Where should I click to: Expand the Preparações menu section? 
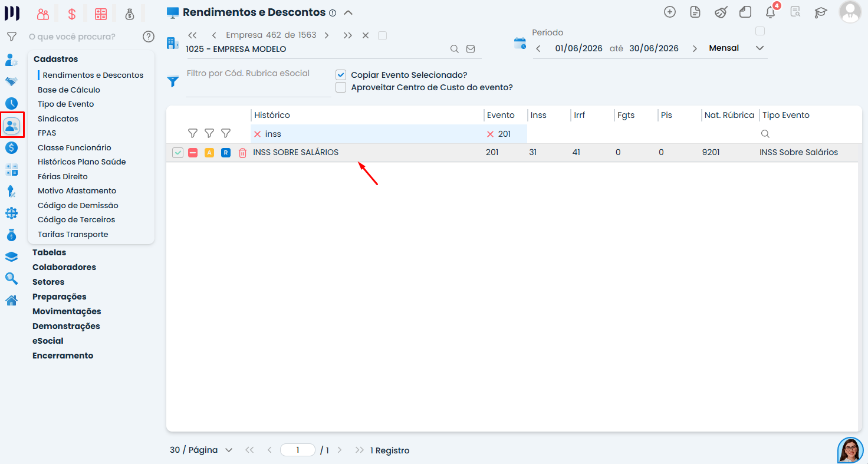coord(60,297)
